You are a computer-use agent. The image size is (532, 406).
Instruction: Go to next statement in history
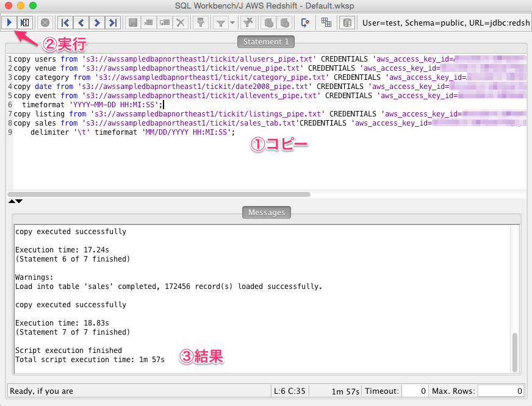tap(97, 23)
